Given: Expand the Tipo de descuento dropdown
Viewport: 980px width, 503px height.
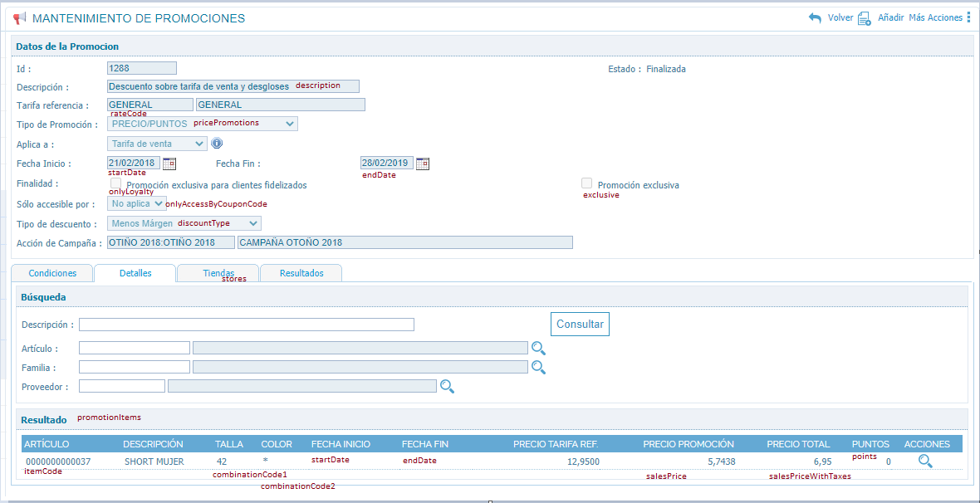Looking at the screenshot, I should (184, 223).
